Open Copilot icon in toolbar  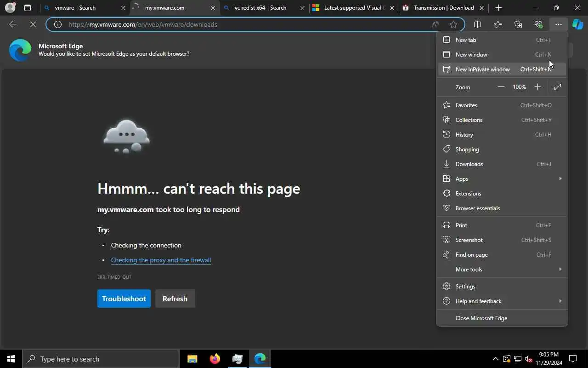(x=577, y=24)
